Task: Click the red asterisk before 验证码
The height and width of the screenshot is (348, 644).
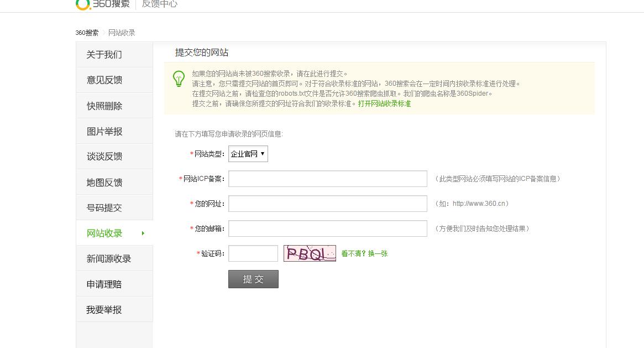Action: [x=198, y=253]
